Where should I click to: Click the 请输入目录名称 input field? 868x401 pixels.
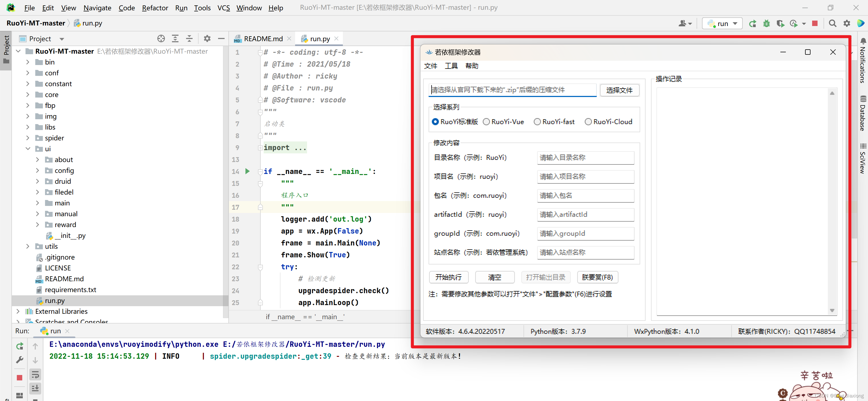[x=586, y=158]
